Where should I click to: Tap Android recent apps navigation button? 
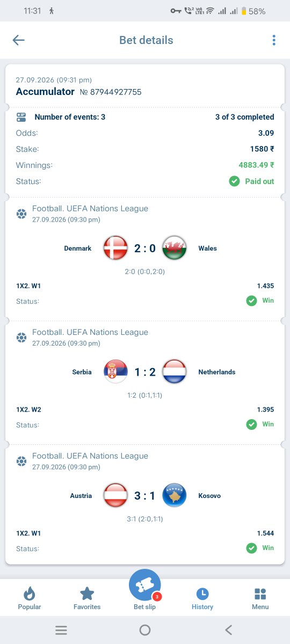[61, 630]
